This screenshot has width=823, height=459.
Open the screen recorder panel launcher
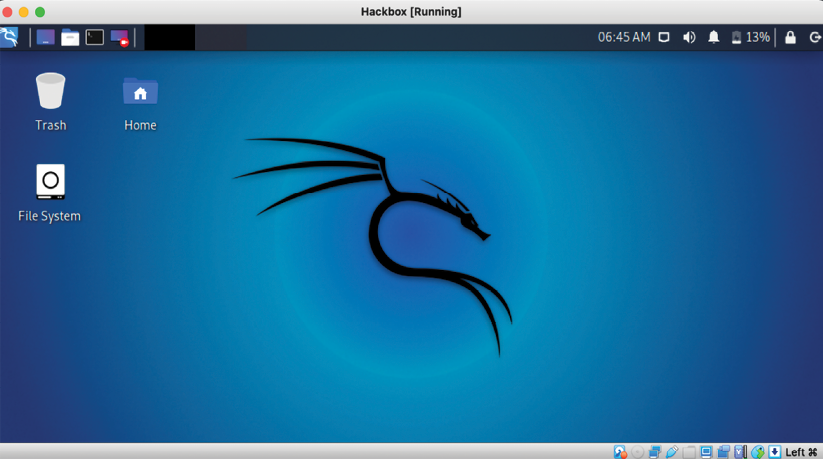(x=120, y=38)
